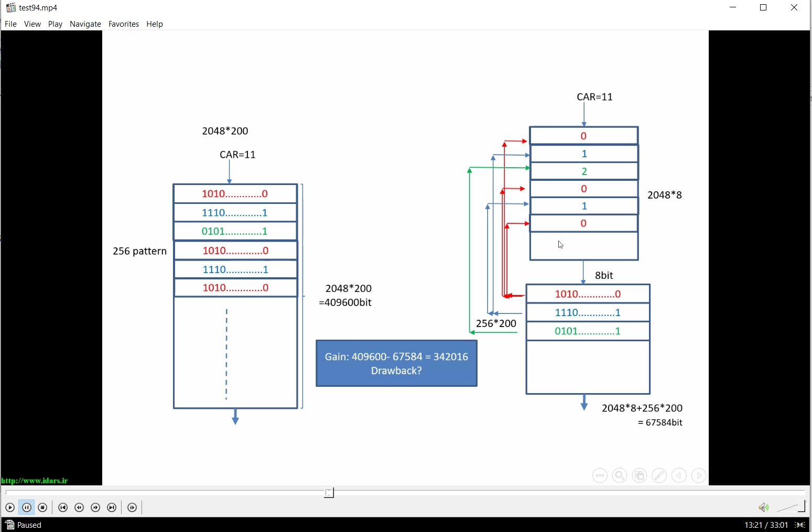812x532 pixels.
Task: Click the Paused status text
Action: tap(29, 525)
